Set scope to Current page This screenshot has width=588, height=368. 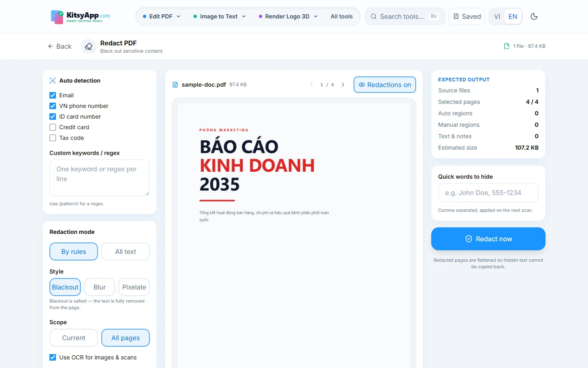[x=73, y=338]
